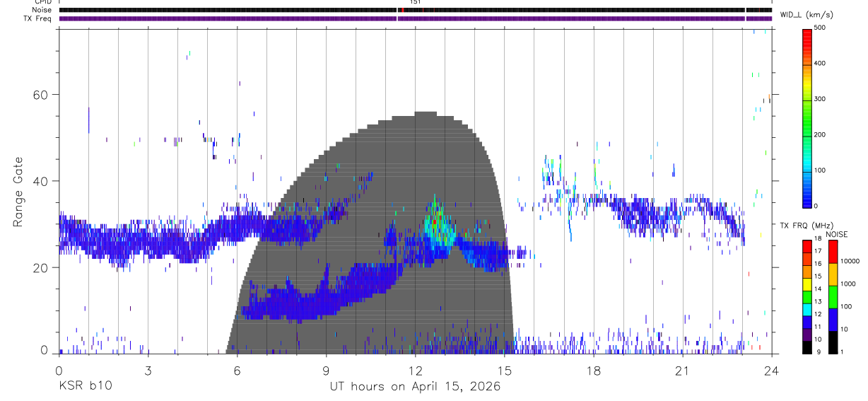Select the 12 label in TX FRQ legend
Image resolution: width=868 pixels, height=401 pixels.
(818, 314)
